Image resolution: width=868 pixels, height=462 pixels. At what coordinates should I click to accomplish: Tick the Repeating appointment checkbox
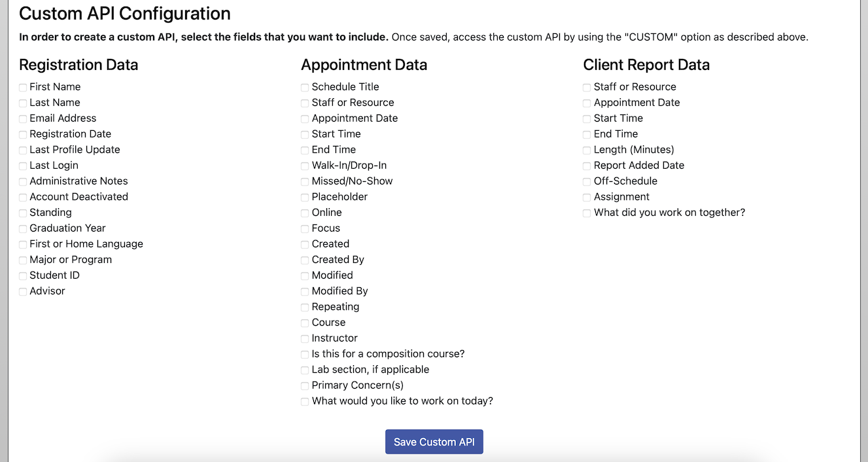305,307
